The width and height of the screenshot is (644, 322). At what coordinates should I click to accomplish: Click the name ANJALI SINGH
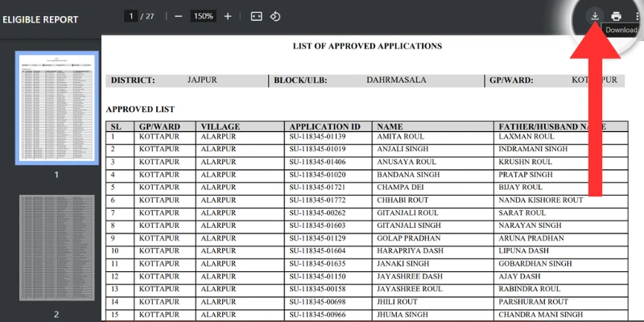tap(402, 149)
